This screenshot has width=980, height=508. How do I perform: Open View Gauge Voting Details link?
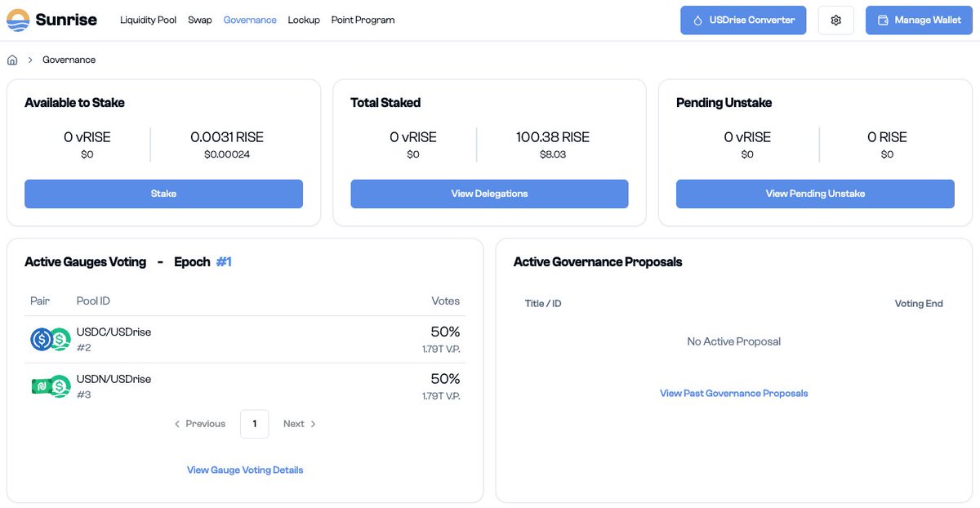coord(245,470)
